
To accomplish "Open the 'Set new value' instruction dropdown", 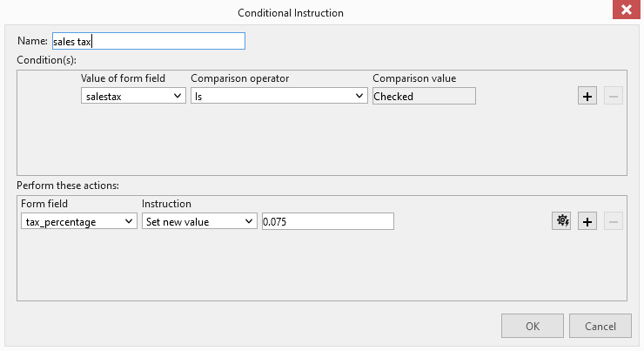I will 199,221.
